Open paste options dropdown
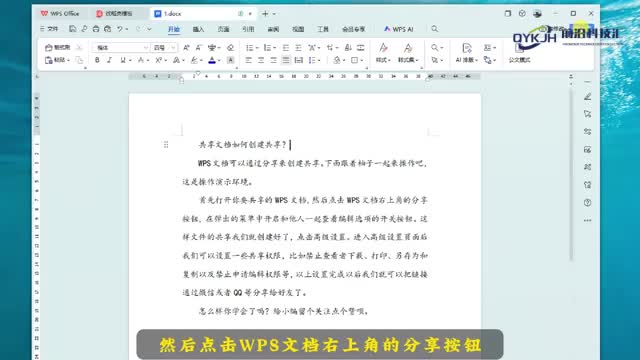The image size is (640, 360). tap(68, 60)
